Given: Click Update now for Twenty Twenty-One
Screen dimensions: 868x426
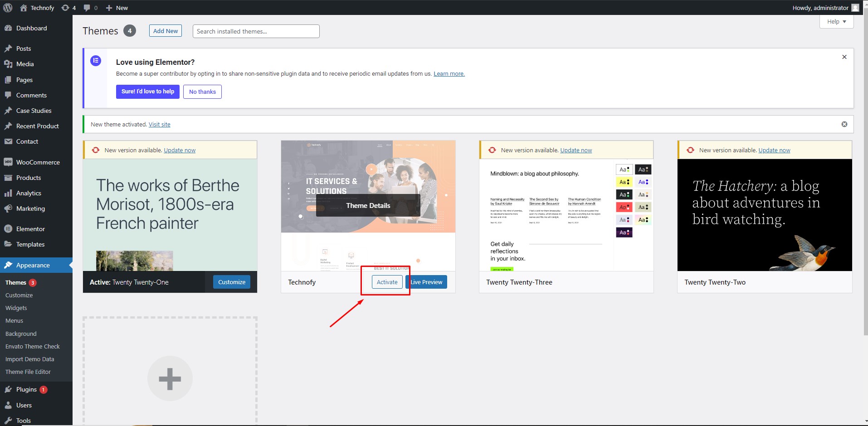Looking at the screenshot, I should tap(180, 150).
